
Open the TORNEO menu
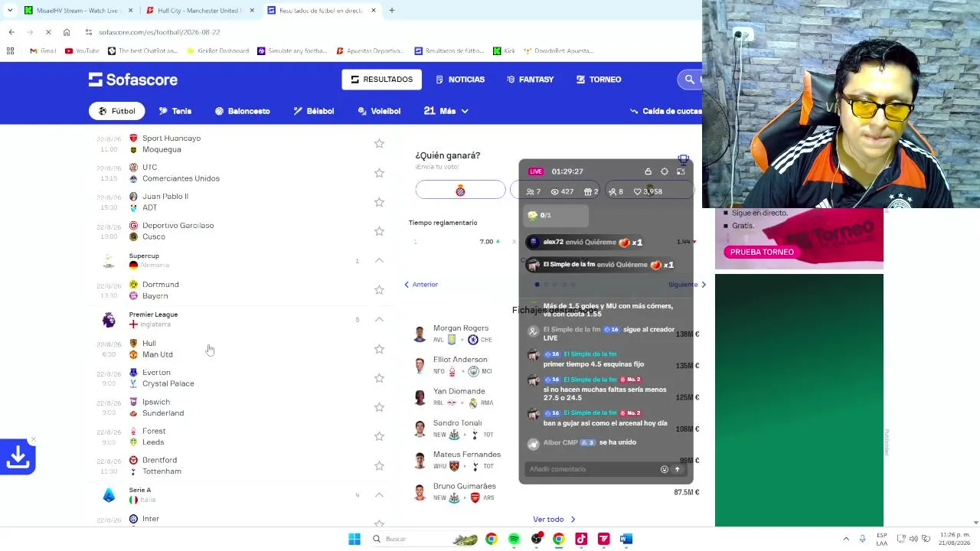pyautogui.click(x=599, y=80)
